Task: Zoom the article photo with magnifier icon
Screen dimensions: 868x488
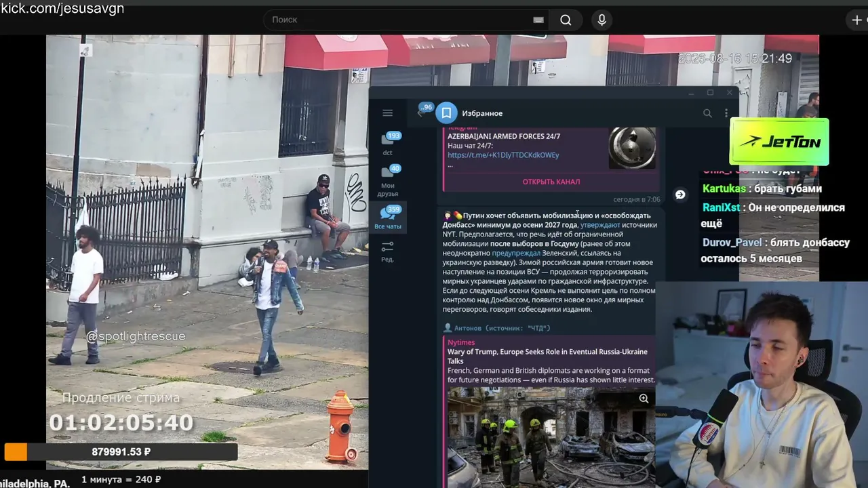Action: 644,399
